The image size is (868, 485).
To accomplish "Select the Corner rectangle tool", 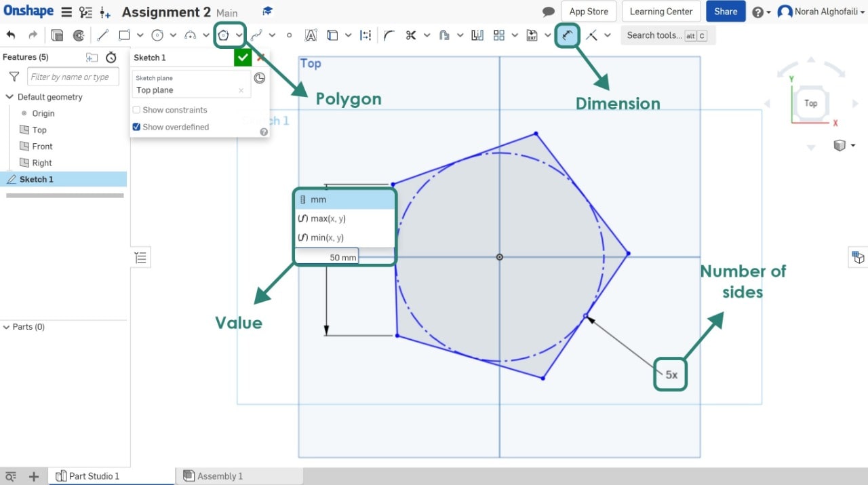I will tap(124, 35).
